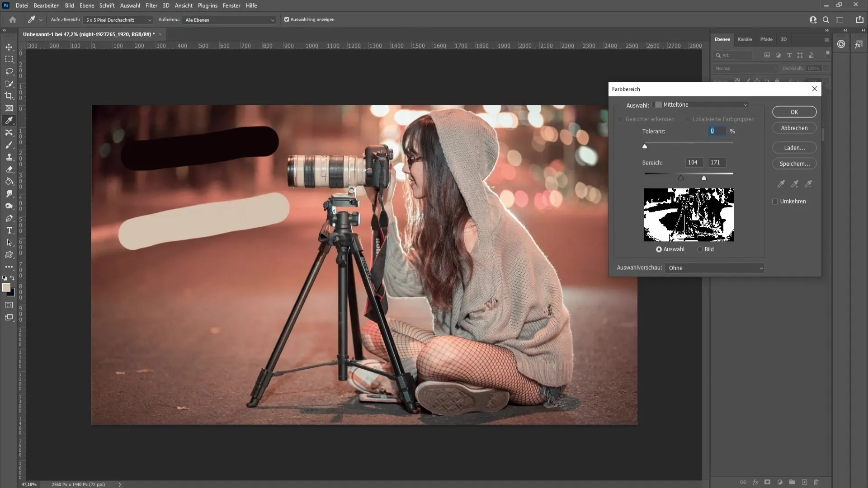Select the Paint Bucket tool
Screen dimensions: 868x488
(x=9, y=182)
